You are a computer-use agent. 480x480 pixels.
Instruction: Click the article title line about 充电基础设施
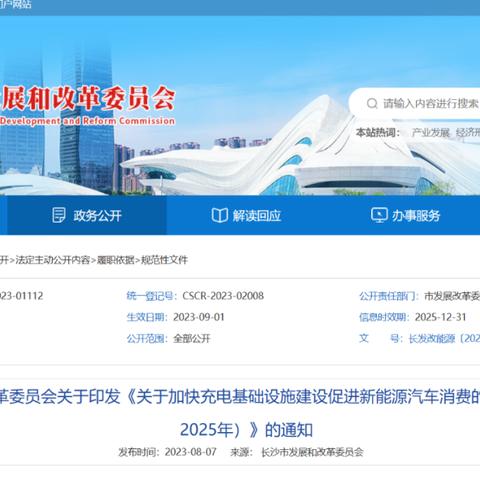240,396
